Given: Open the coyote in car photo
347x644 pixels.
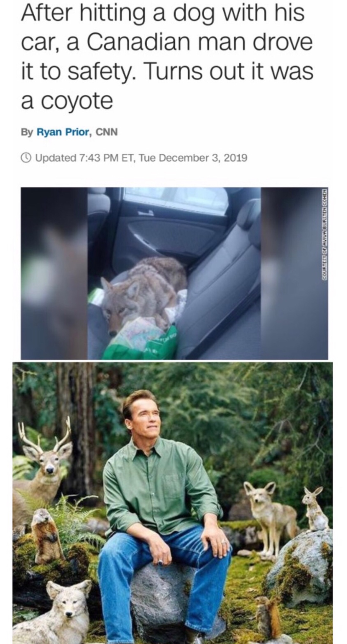Looking at the screenshot, I should (x=174, y=273).
